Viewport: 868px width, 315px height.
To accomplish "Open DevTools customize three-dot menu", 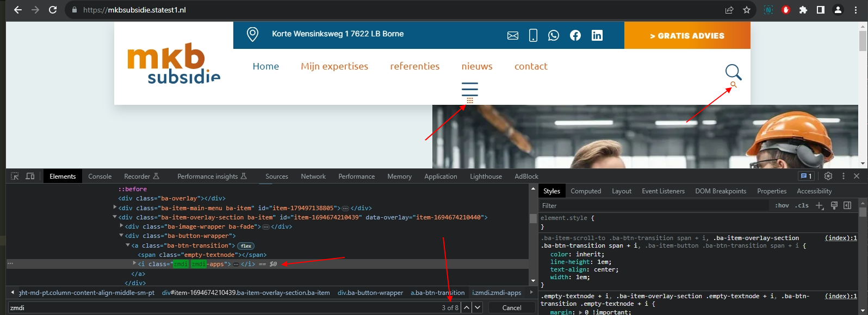I will tap(844, 176).
